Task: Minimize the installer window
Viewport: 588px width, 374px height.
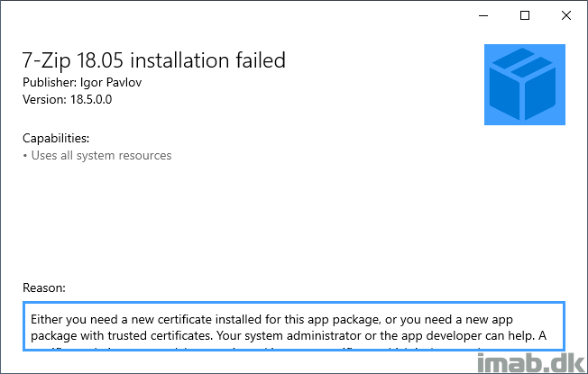Action: click(x=483, y=15)
